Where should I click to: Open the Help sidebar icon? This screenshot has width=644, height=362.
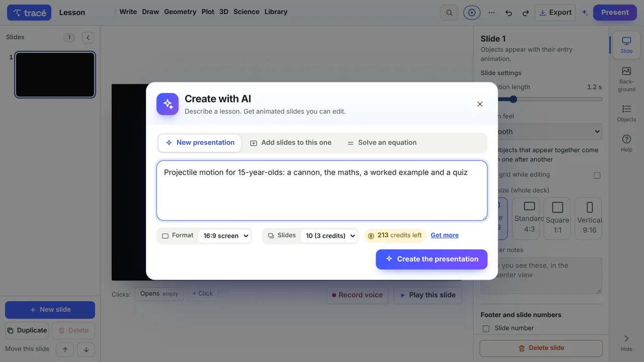(x=626, y=143)
